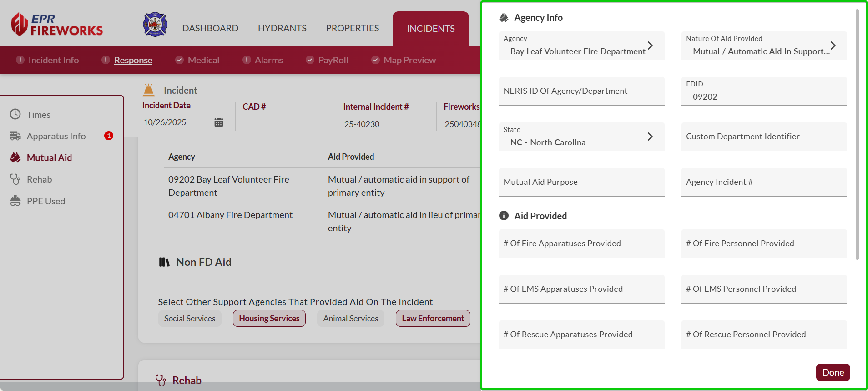Click the Apparatus Info truck icon
Image resolution: width=868 pixels, height=391 pixels.
click(15, 136)
